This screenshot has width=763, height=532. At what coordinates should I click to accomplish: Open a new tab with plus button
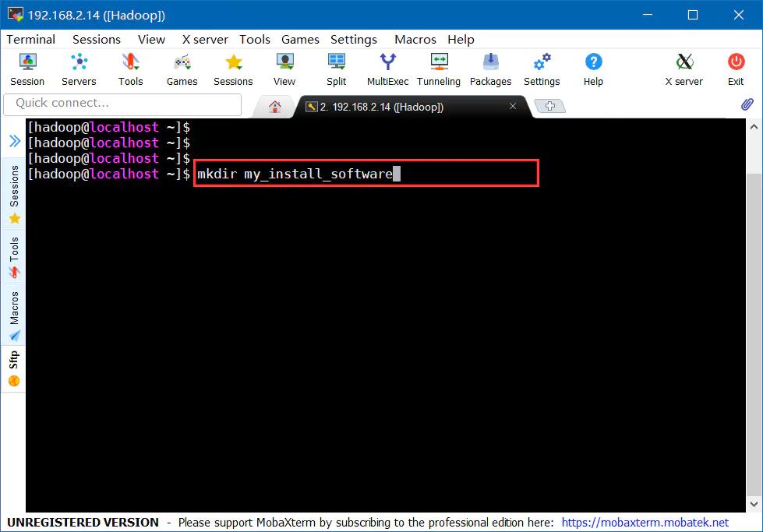(x=550, y=107)
